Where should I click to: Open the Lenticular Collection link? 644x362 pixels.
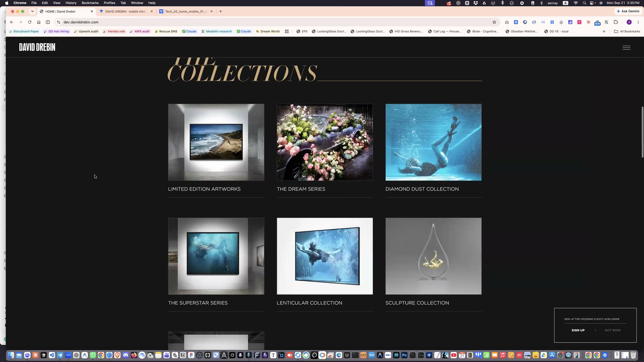click(309, 303)
